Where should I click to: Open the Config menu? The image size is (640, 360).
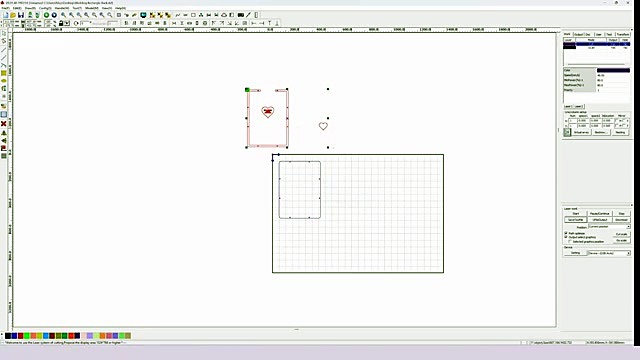click(45, 8)
